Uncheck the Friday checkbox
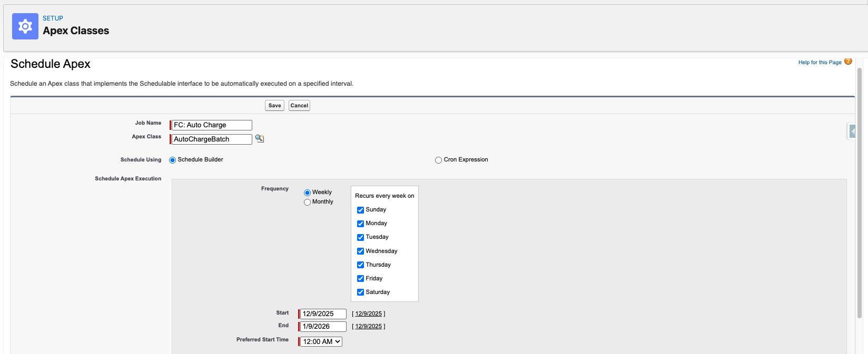Viewport: 868px width, 354px height. [361, 279]
